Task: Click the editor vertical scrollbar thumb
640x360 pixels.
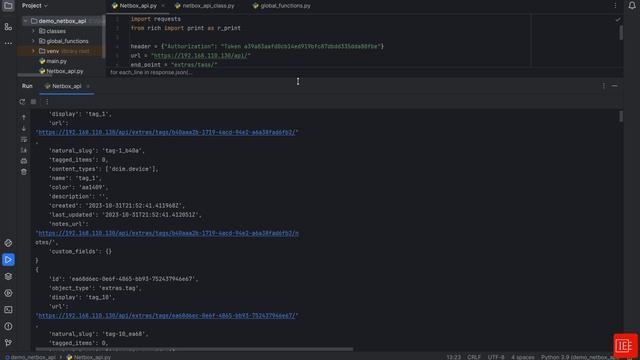Action: (621, 33)
